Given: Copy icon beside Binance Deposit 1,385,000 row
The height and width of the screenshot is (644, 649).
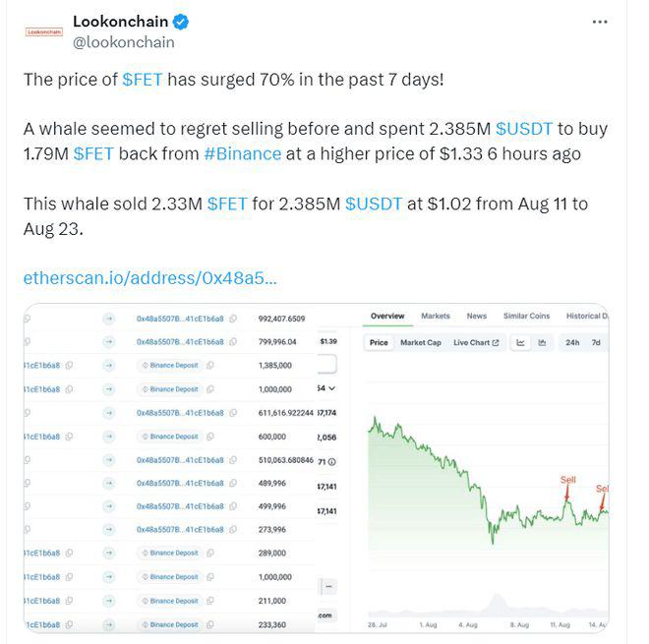Looking at the screenshot, I should point(209,365).
